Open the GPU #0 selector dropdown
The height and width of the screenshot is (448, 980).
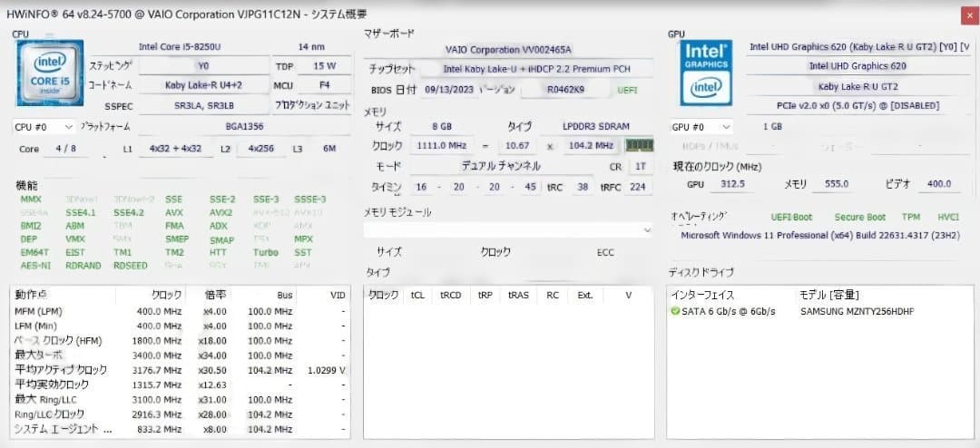[701, 127]
